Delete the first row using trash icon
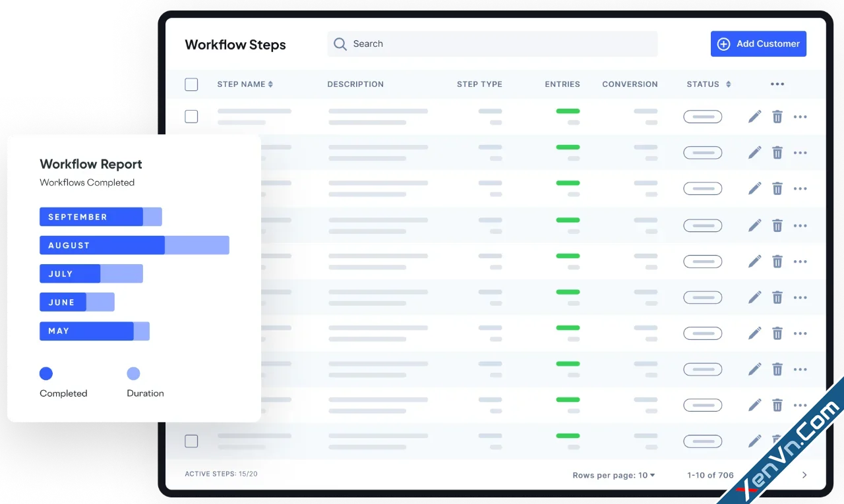Viewport: 844px width, 504px height. (777, 117)
